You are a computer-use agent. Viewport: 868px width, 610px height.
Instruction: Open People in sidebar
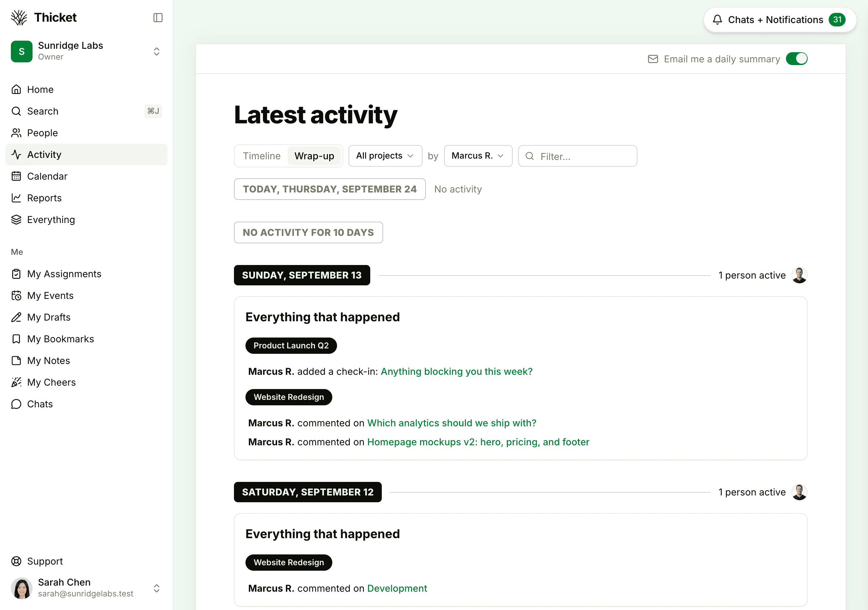point(86,133)
